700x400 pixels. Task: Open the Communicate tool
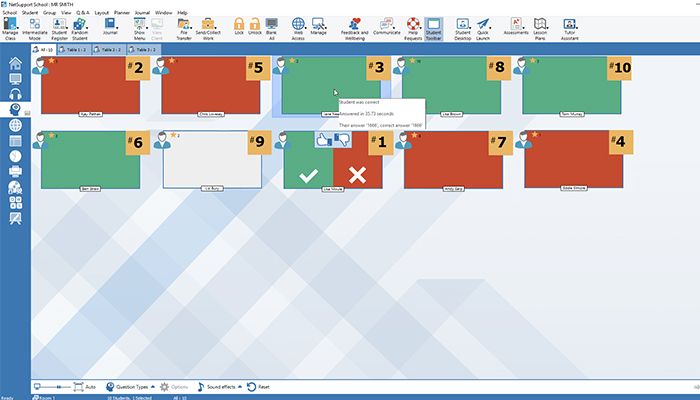(387, 27)
